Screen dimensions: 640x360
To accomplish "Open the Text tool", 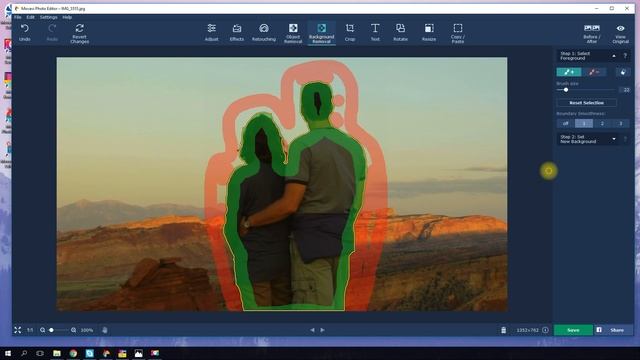I will (375, 33).
